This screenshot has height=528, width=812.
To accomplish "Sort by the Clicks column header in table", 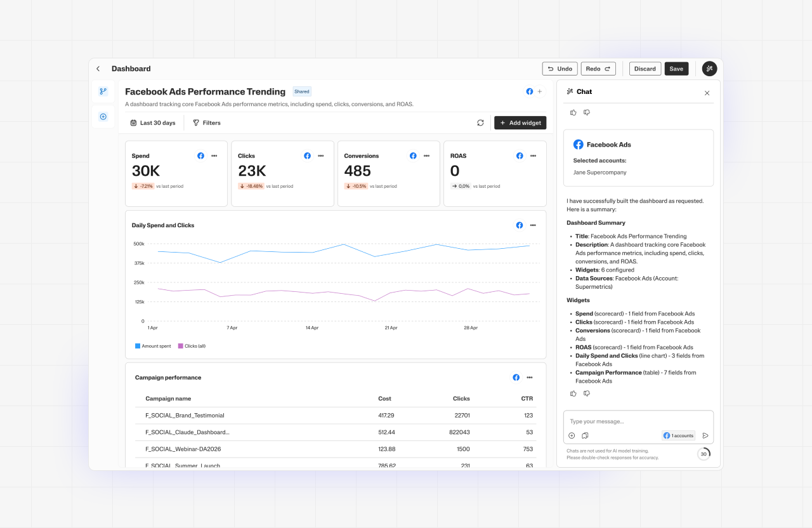I will (x=461, y=399).
